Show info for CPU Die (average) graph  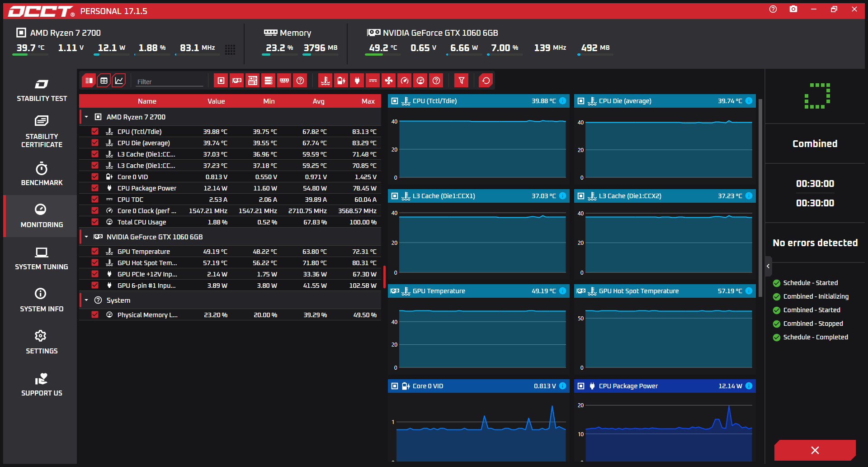click(749, 101)
